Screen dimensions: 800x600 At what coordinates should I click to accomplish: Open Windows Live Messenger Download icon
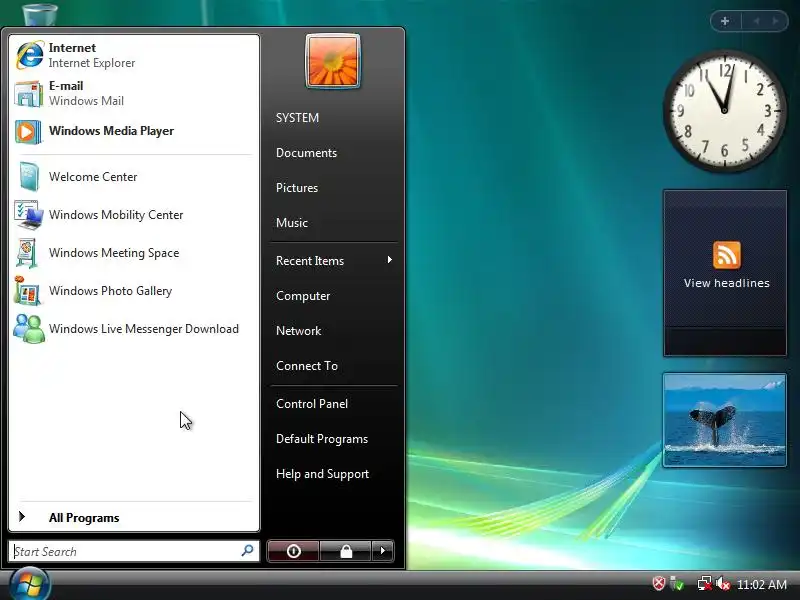[x=29, y=329]
